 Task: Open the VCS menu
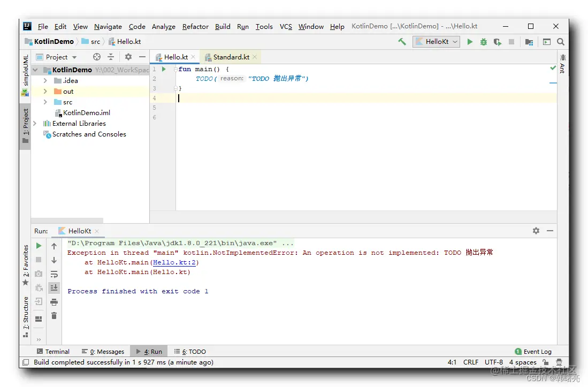click(x=286, y=27)
